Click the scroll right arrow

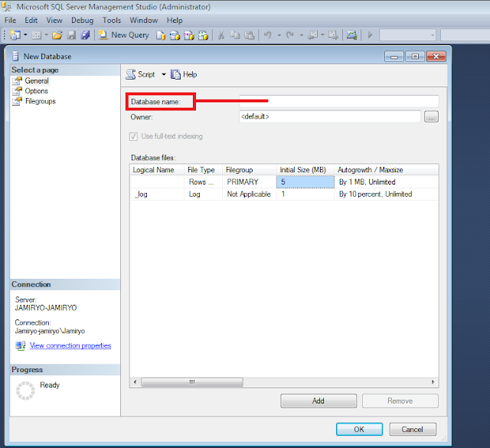click(x=433, y=382)
